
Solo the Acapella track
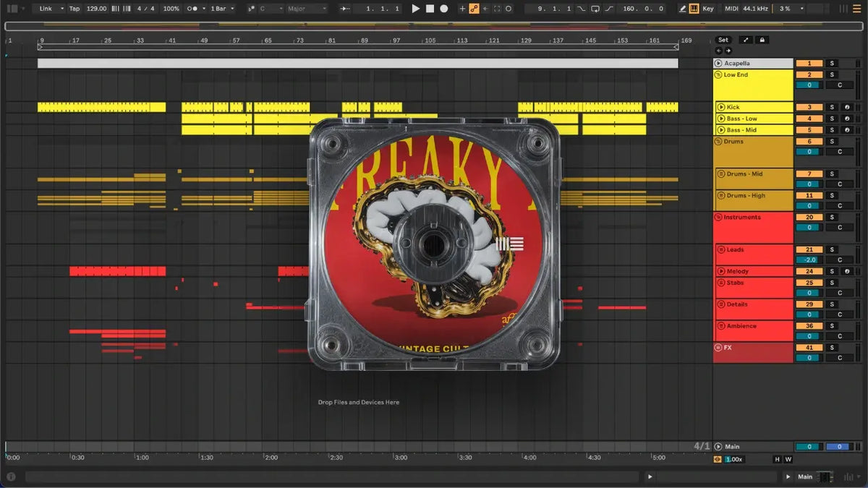click(x=832, y=64)
